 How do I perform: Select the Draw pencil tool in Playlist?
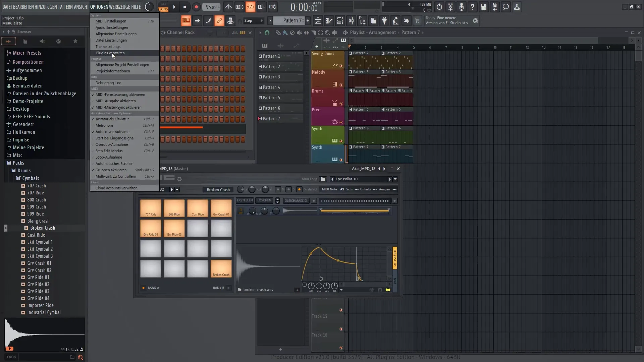[x=278, y=33]
